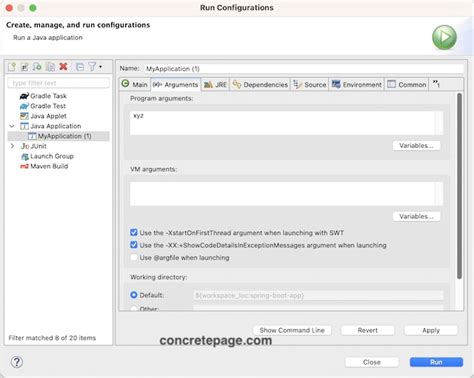Click Variables button under Program arguments

coord(416,146)
